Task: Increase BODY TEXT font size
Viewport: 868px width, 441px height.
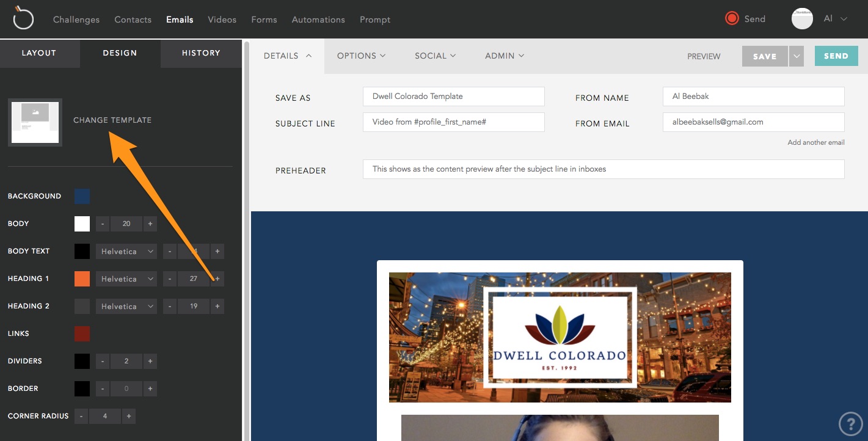Action: point(217,251)
